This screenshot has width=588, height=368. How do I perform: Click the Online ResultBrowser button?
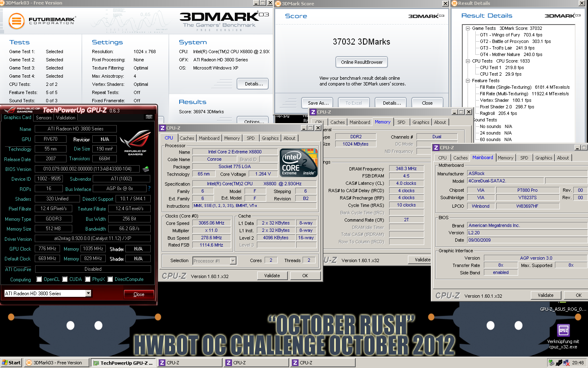(362, 62)
